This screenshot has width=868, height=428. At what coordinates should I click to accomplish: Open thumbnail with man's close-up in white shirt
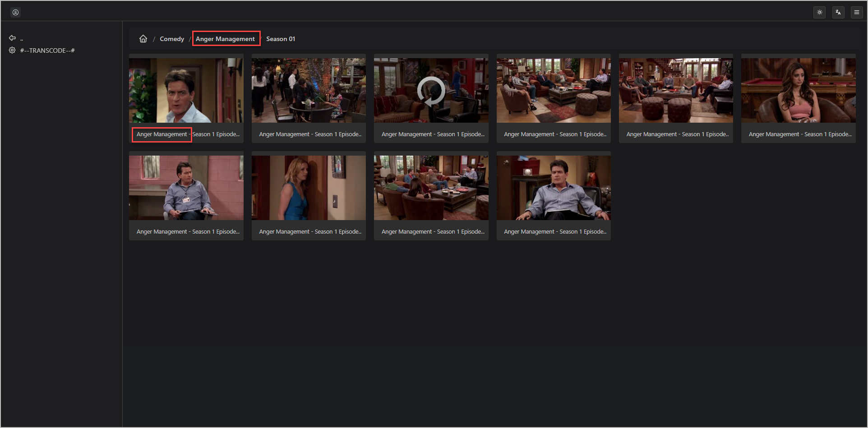pos(186,90)
